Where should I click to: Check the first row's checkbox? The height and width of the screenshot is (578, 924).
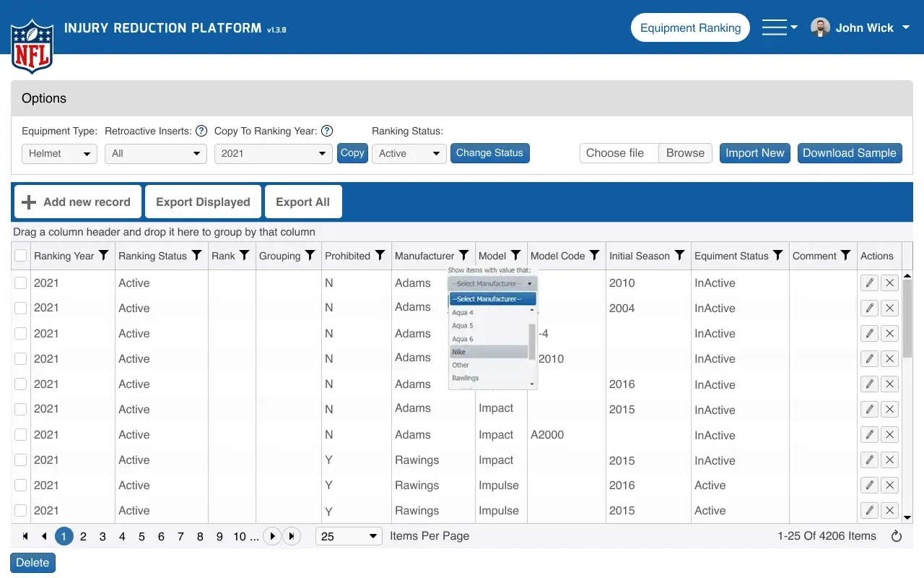click(x=21, y=283)
